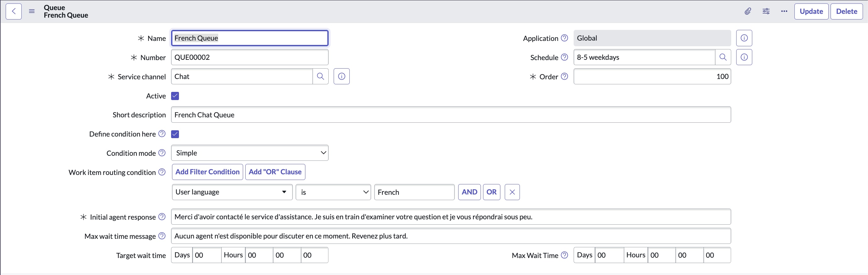The height and width of the screenshot is (275, 868).
Task: Show help for Max Wait Time
Action: coord(565,255)
